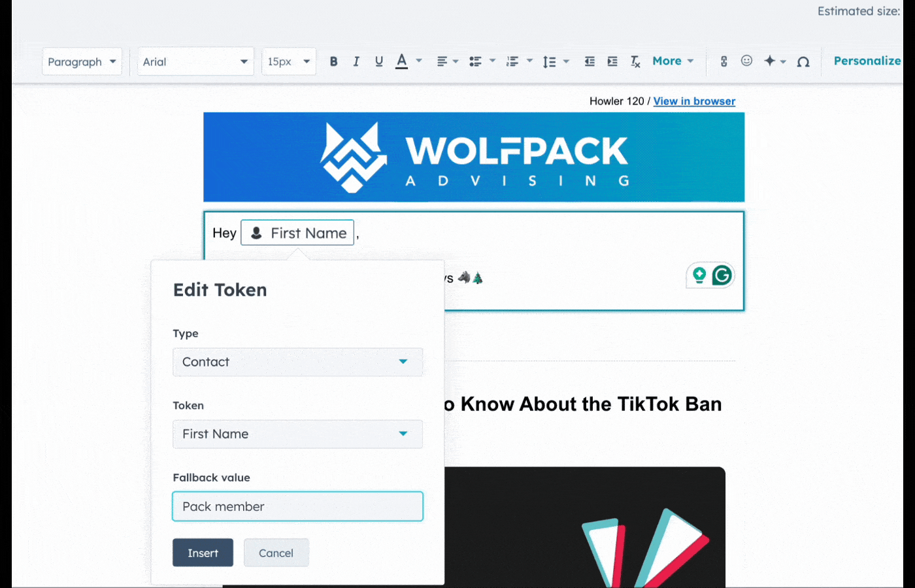Decrease the paragraph indent

click(x=590, y=61)
